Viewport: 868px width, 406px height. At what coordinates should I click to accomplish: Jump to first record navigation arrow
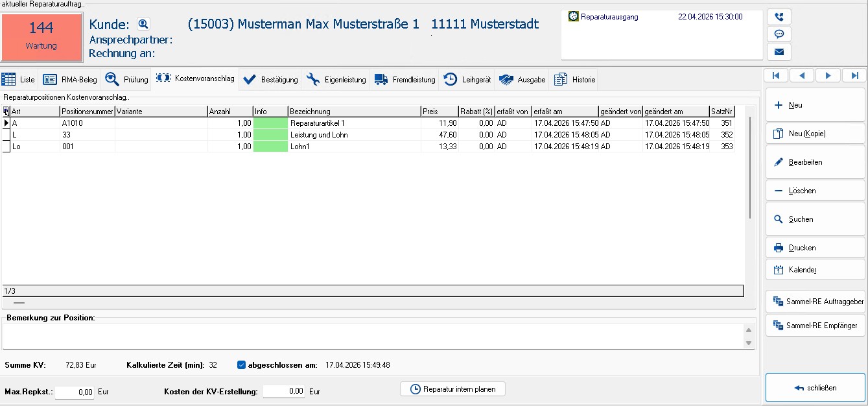click(776, 75)
